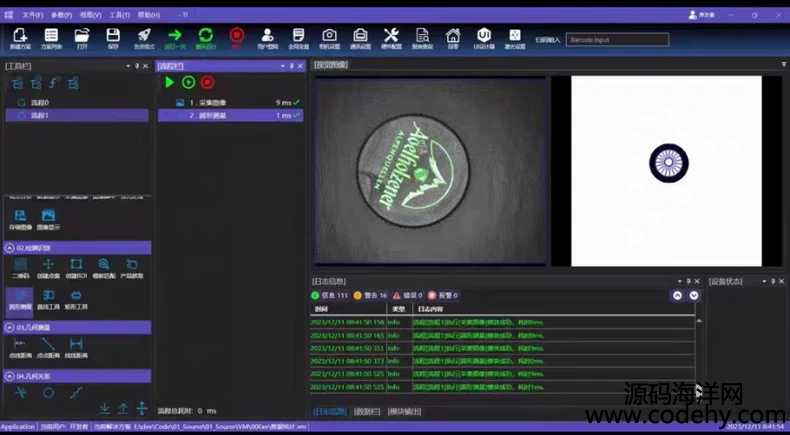Click the move-up arrow icon at toolbox bottom

point(123,408)
